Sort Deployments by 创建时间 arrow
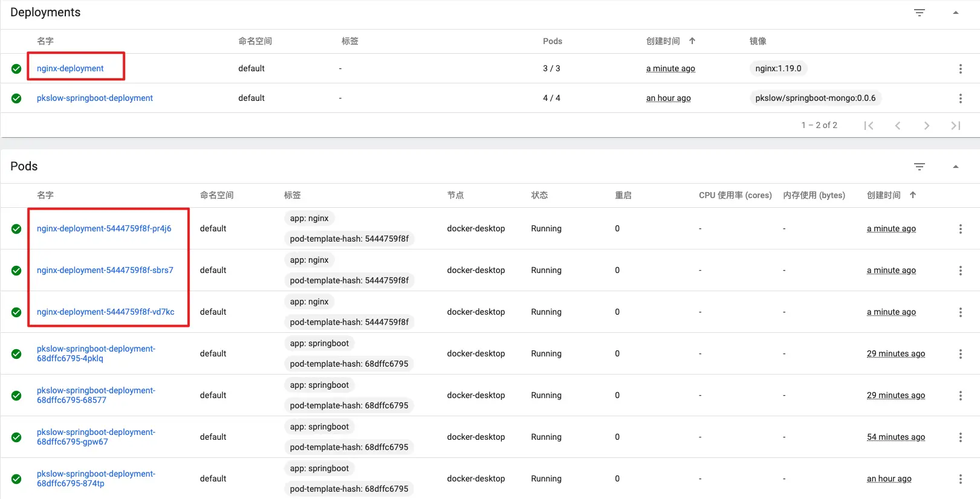Screen dimensions: 980x499 (x=692, y=41)
